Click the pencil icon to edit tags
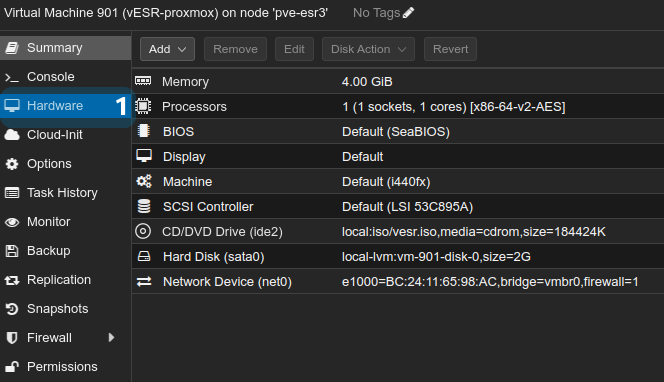Viewport: 664px width, 382px height. pyautogui.click(x=408, y=13)
